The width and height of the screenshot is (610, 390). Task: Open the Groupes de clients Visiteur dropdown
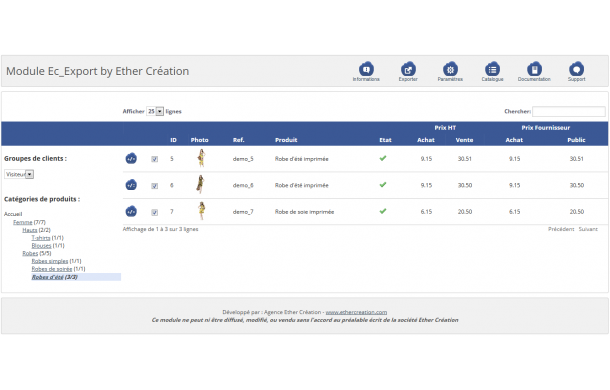click(x=19, y=174)
